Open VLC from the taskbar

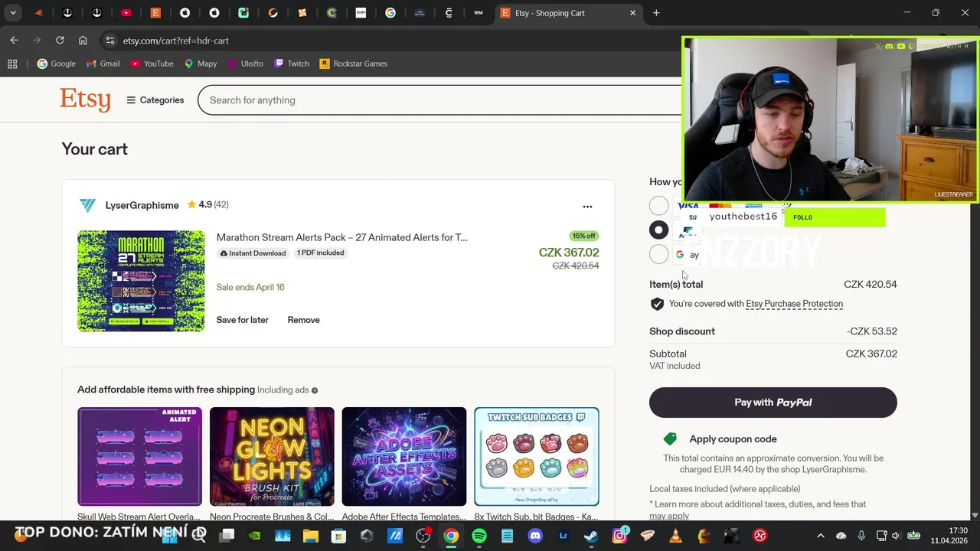675,536
